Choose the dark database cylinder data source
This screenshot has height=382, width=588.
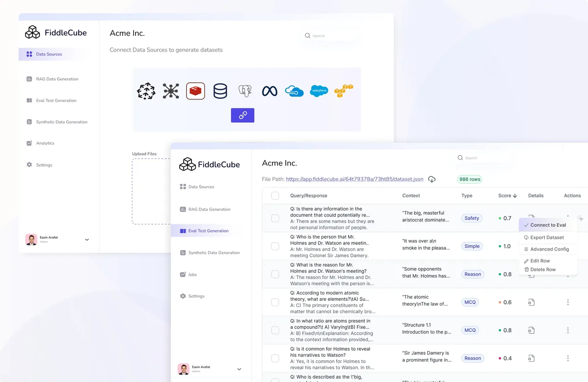220,91
